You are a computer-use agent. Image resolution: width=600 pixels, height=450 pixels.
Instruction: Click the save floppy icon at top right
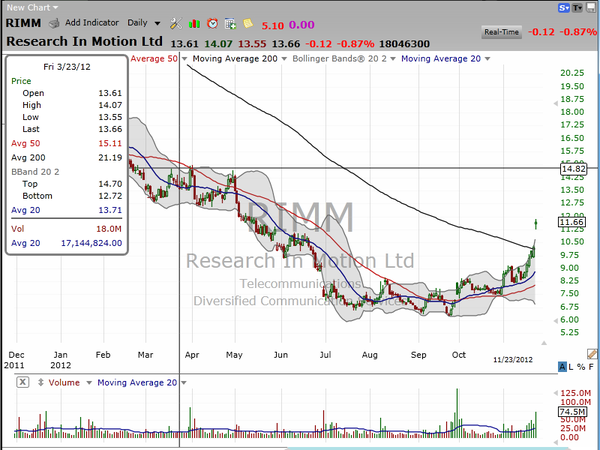pos(591,7)
